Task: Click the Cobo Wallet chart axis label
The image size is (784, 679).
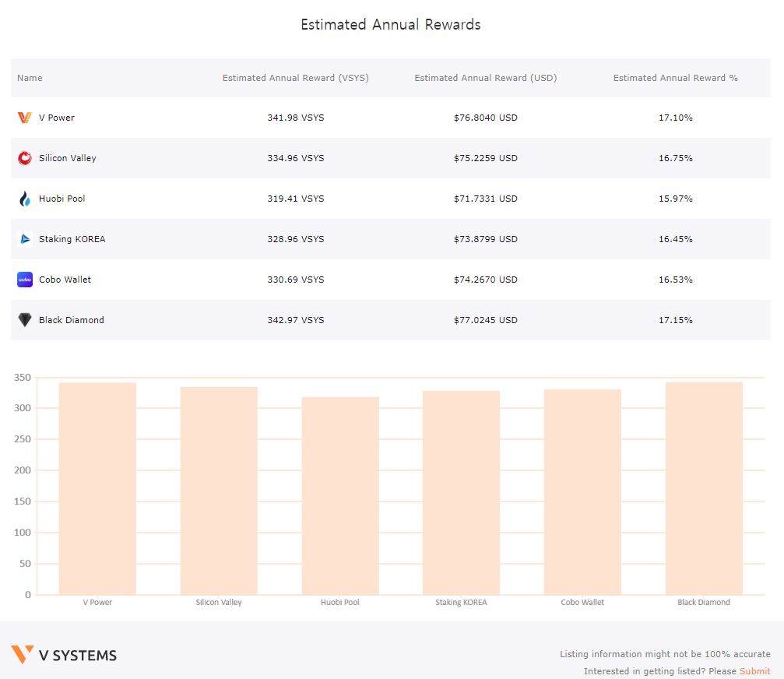Action: (x=582, y=603)
